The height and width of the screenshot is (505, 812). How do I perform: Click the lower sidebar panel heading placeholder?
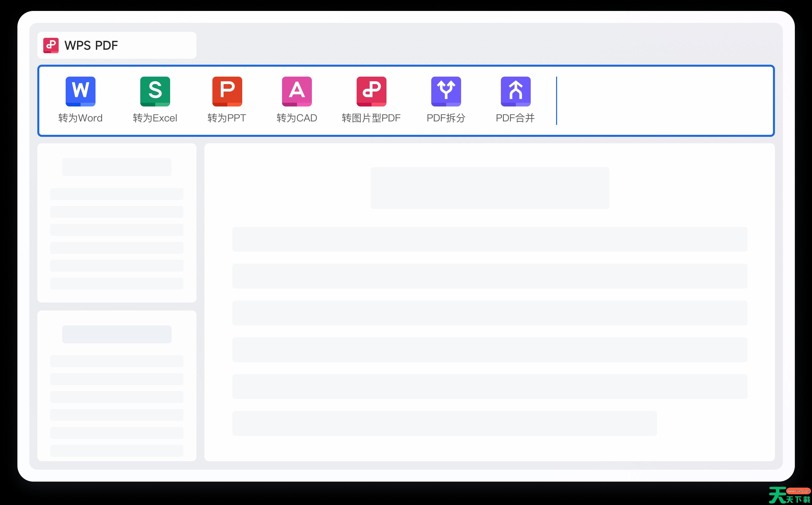117,334
